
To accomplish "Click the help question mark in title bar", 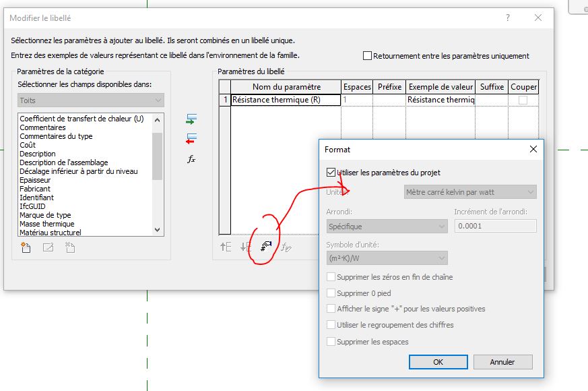I will 508,18.
